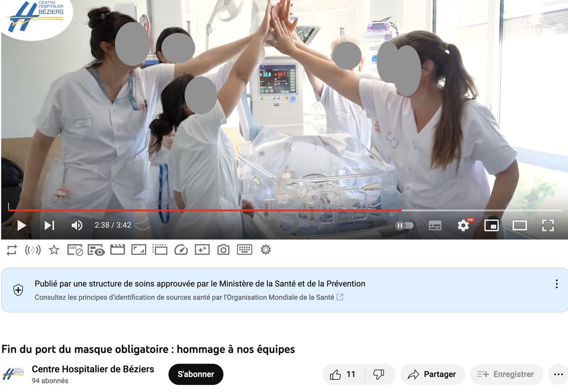Like the video with thumbs up

[x=344, y=374]
